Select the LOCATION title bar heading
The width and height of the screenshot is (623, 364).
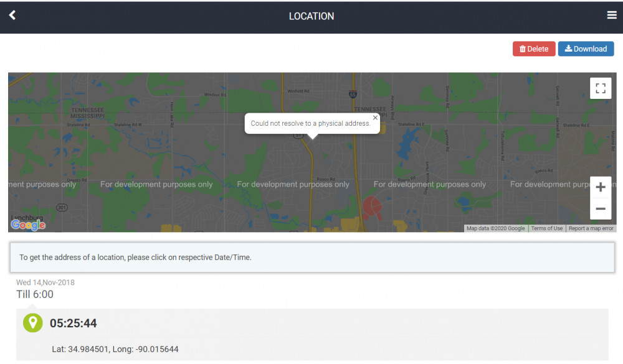(x=311, y=16)
